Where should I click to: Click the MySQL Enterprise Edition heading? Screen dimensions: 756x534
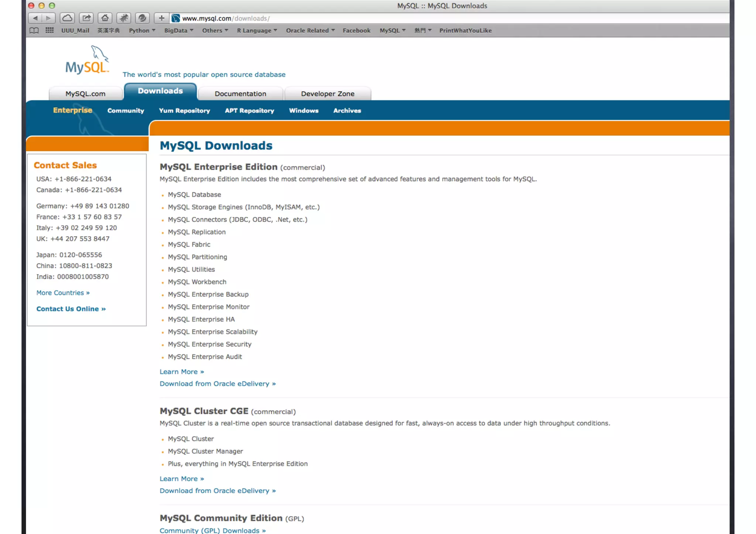pyautogui.click(x=219, y=167)
